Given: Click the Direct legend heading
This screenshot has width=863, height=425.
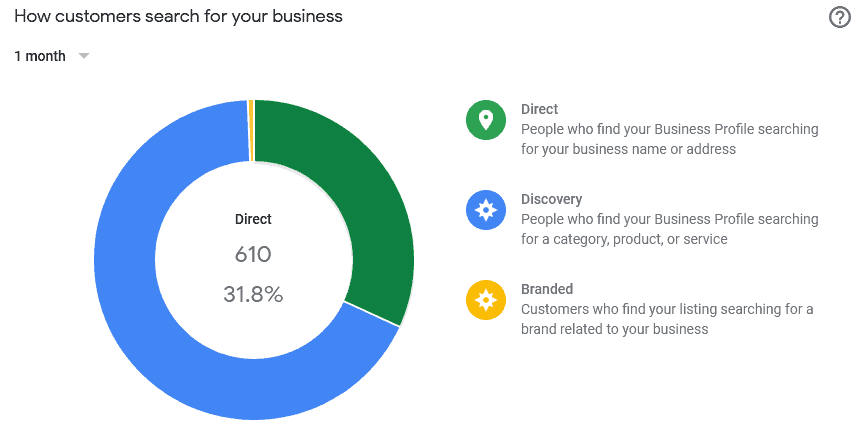Looking at the screenshot, I should click(x=539, y=109).
